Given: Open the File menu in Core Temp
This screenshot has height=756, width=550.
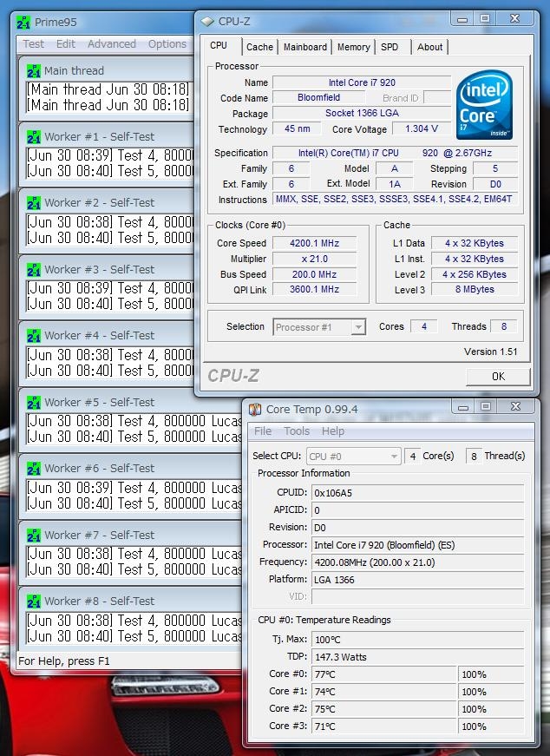Looking at the screenshot, I should click(263, 431).
